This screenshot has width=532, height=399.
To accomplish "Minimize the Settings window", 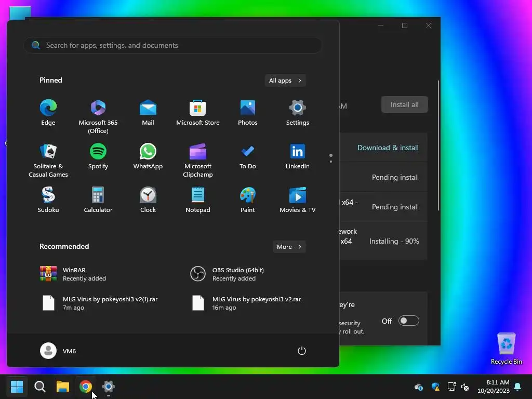I will point(381,25).
